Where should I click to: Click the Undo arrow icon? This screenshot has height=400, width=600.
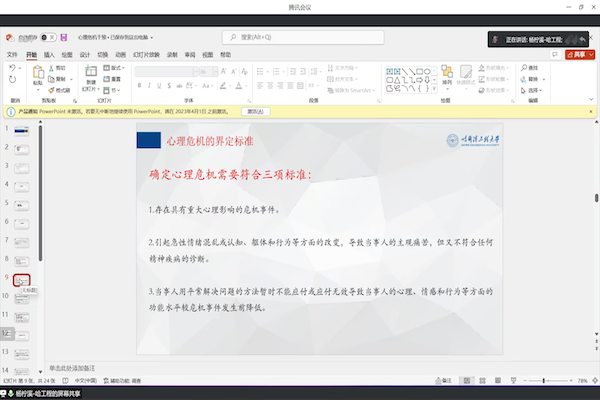point(12,68)
